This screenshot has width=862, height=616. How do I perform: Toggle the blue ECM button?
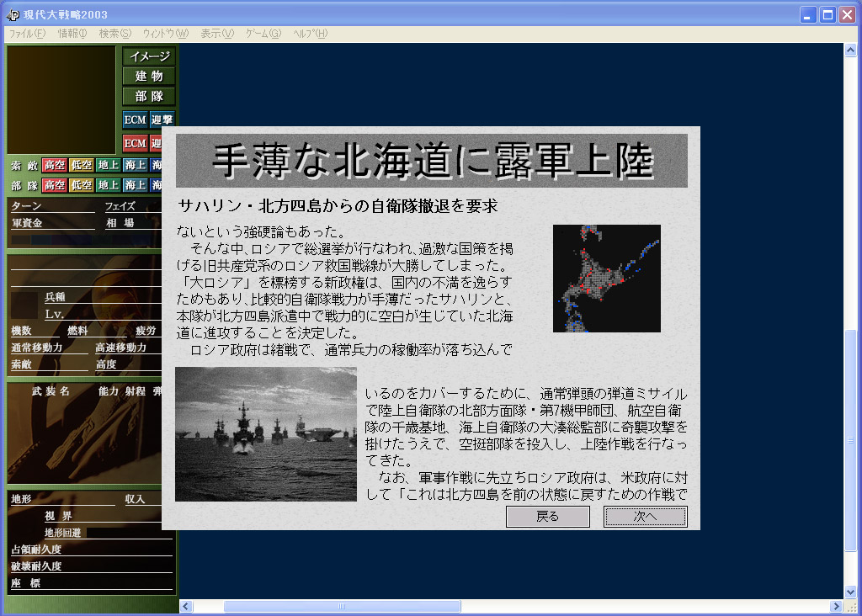136,119
